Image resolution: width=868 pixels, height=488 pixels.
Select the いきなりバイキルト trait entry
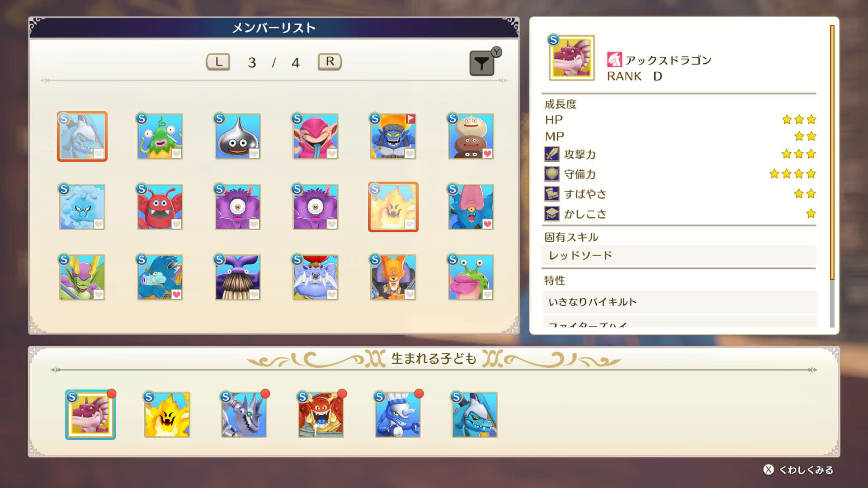tap(680, 302)
